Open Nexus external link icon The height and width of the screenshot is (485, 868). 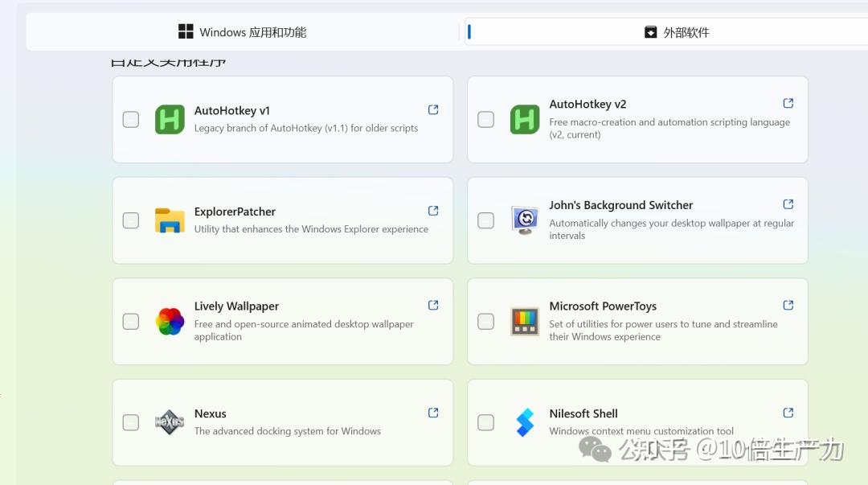tap(433, 413)
